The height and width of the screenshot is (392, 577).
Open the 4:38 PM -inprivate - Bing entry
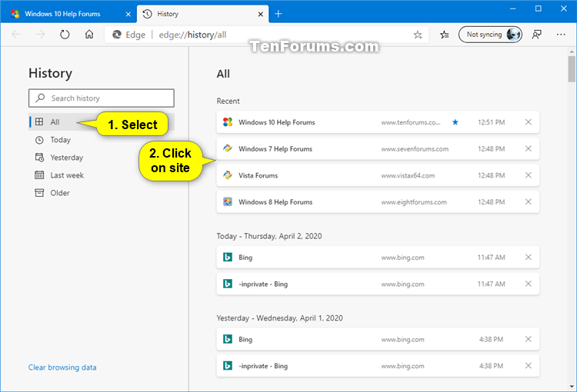[x=378, y=366]
